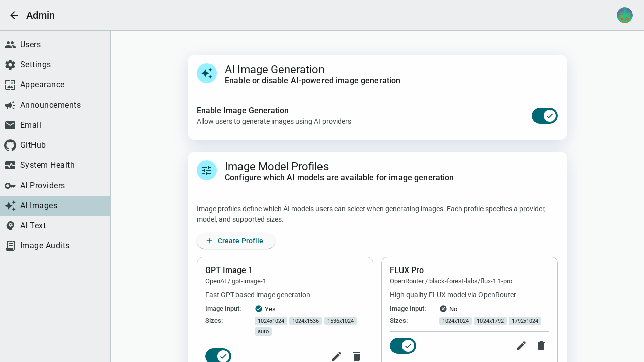Click the AI Text sidebar icon

10,226
